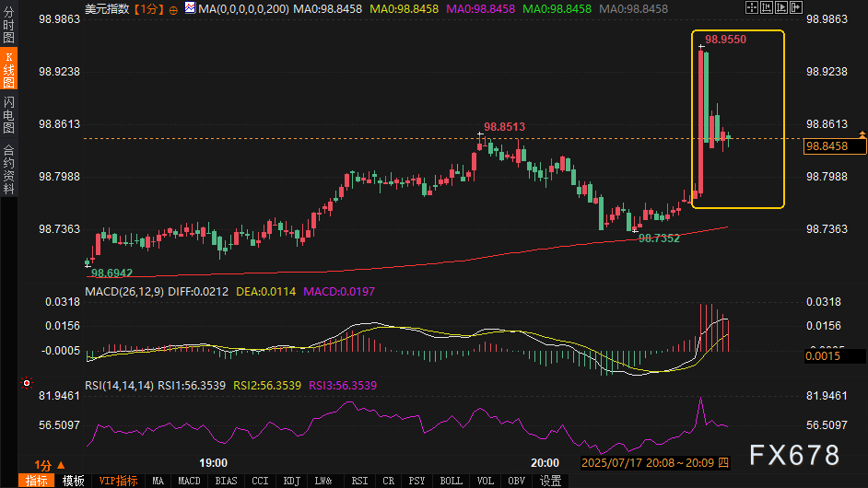Open 设置 settings in indicator bar
Viewport: 868px width, 488px height.
[x=550, y=481]
